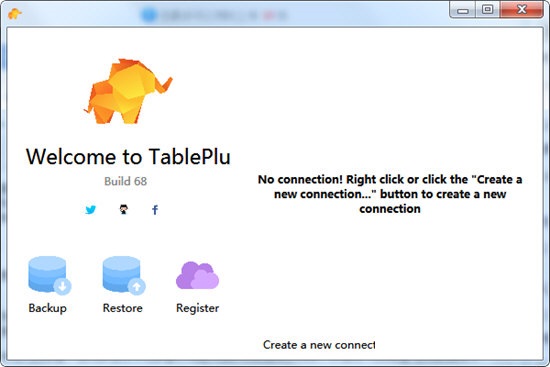Close the TablePlus window
This screenshot has height=367, width=550.
click(x=522, y=10)
